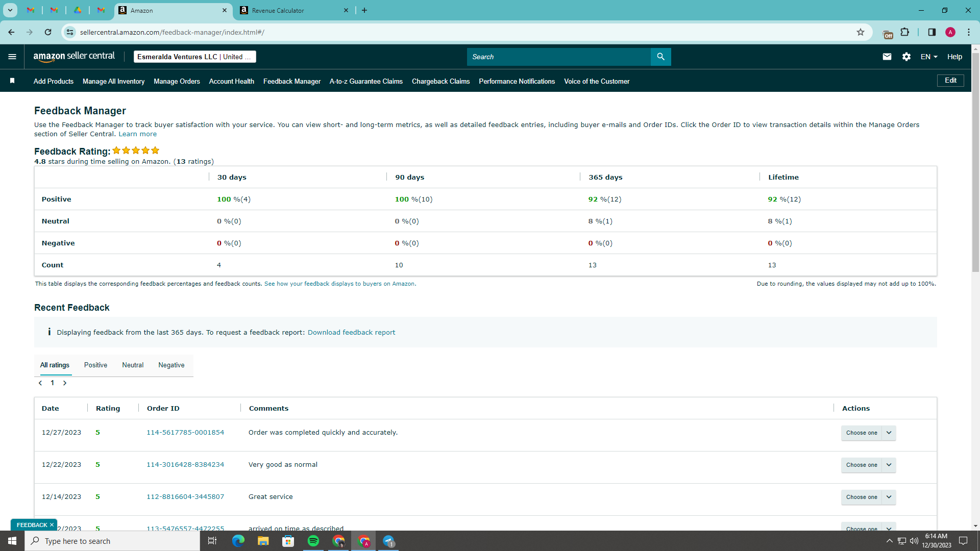
Task: Open File Explorer from taskbar
Action: [x=263, y=541]
